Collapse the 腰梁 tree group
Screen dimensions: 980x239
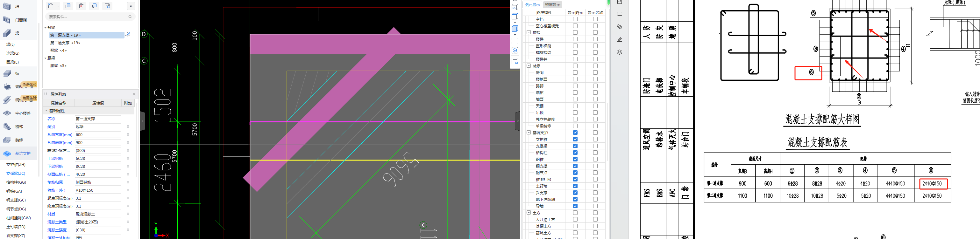tap(45, 58)
